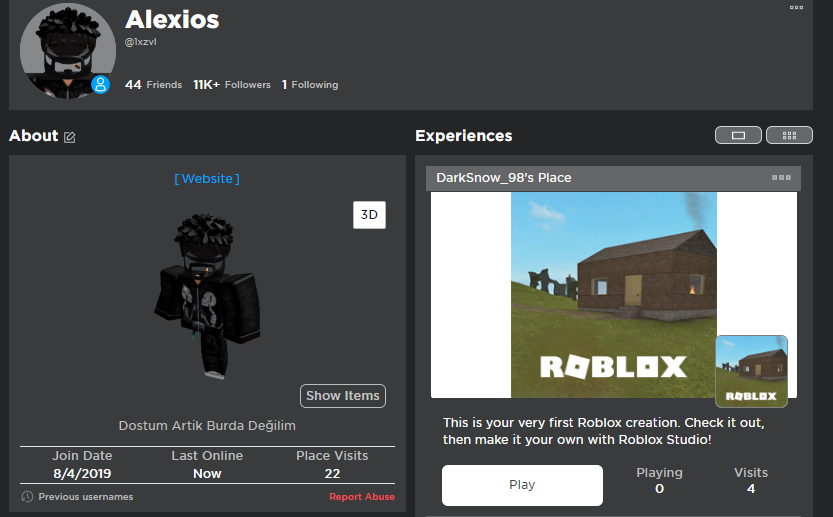833x517 pixels.
Task: Click the Last Online value Now
Action: [207, 473]
